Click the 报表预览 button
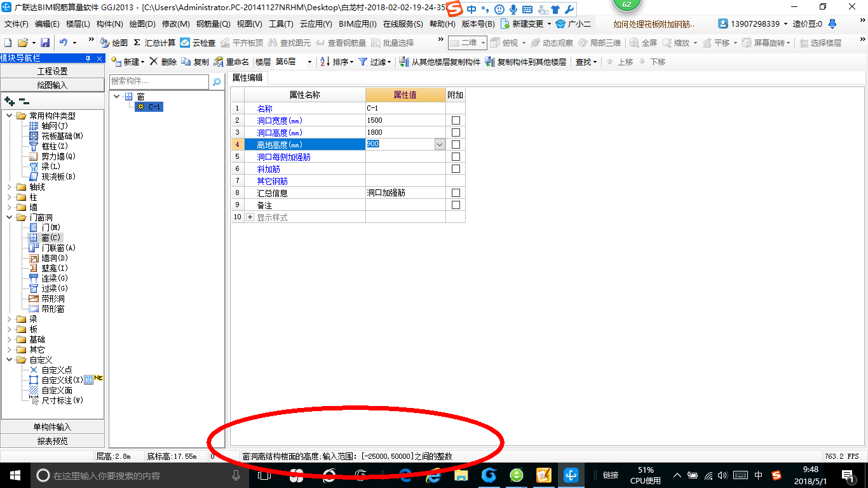The height and width of the screenshot is (488, 868). [53, 440]
